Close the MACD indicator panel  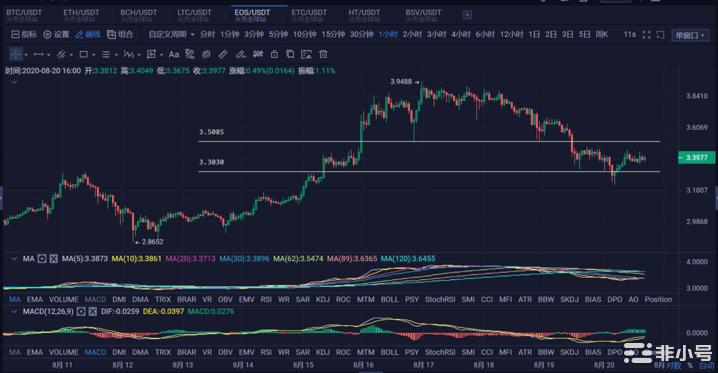pyautogui.click(x=93, y=311)
